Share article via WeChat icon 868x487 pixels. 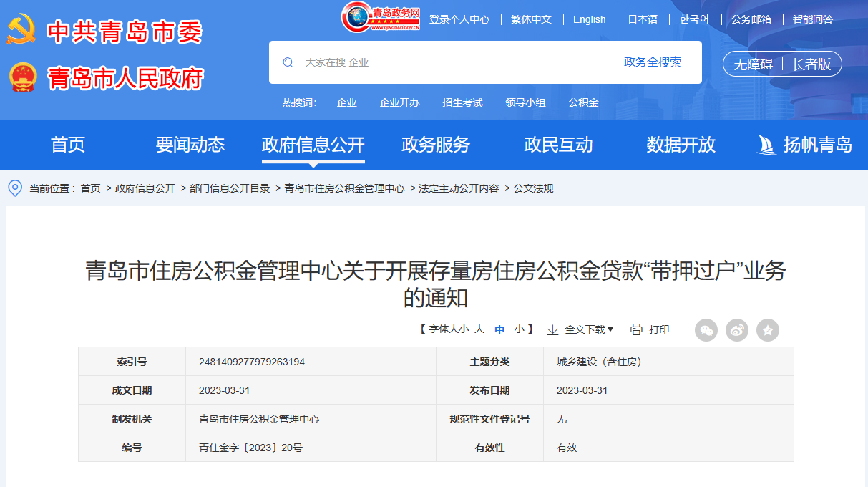point(706,330)
